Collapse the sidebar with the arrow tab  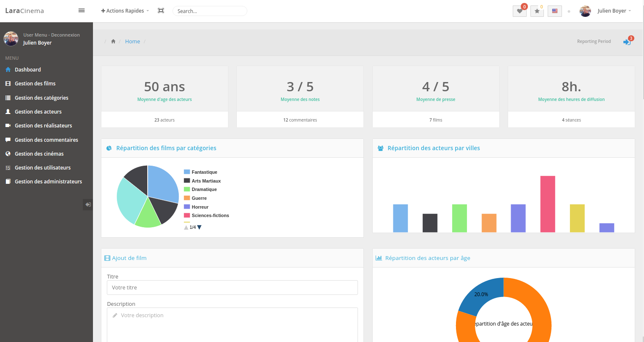[x=88, y=204]
